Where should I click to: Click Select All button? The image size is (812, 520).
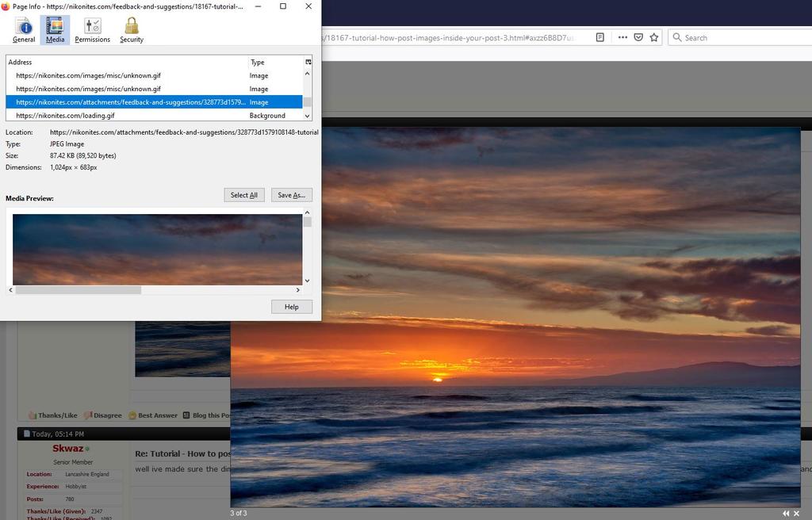coord(243,195)
